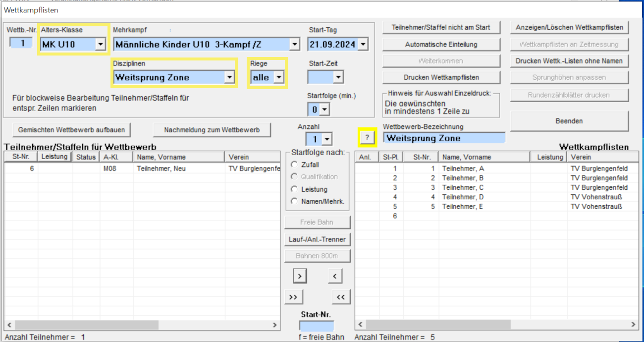
Task: Move all participants right with double arrow
Action: tap(293, 296)
